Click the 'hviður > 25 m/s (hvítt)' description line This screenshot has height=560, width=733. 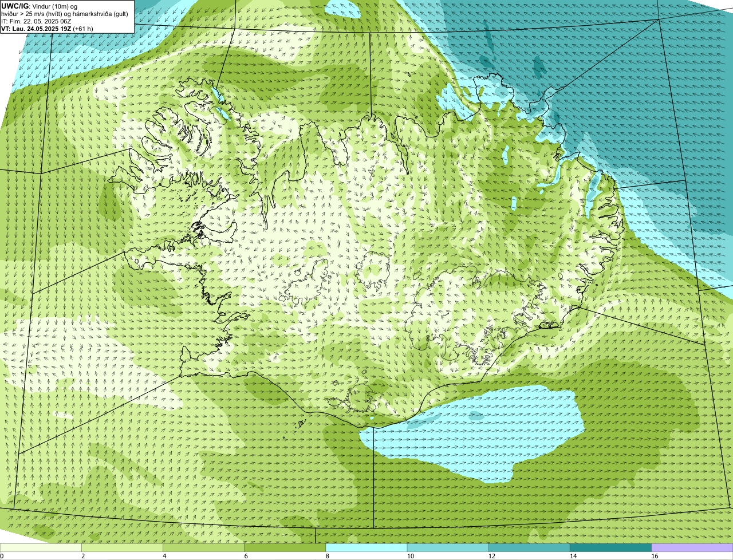pyautogui.click(x=64, y=13)
